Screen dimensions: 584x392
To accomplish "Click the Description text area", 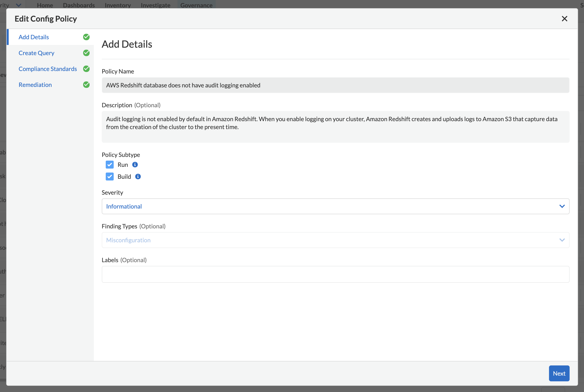I will click(335, 127).
